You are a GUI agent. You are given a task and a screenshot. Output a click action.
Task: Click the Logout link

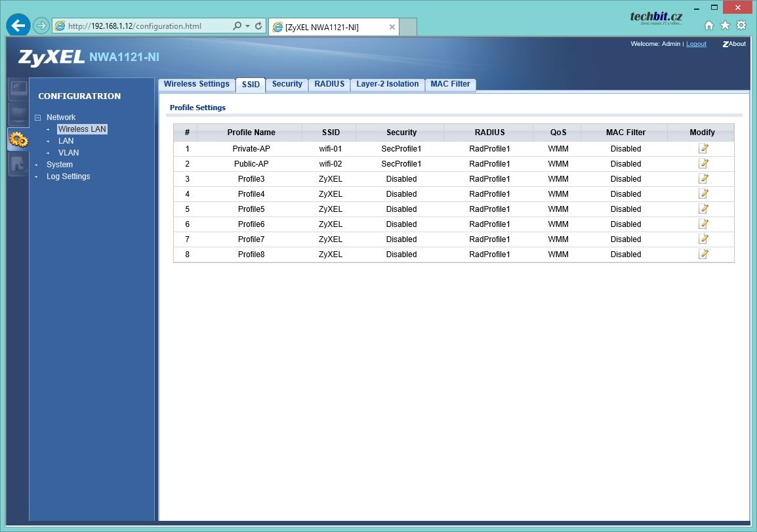click(x=696, y=44)
